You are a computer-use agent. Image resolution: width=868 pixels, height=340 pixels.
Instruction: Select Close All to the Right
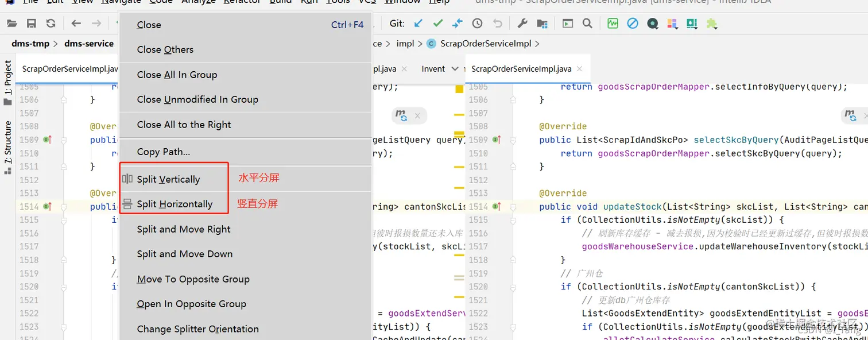[245, 125]
